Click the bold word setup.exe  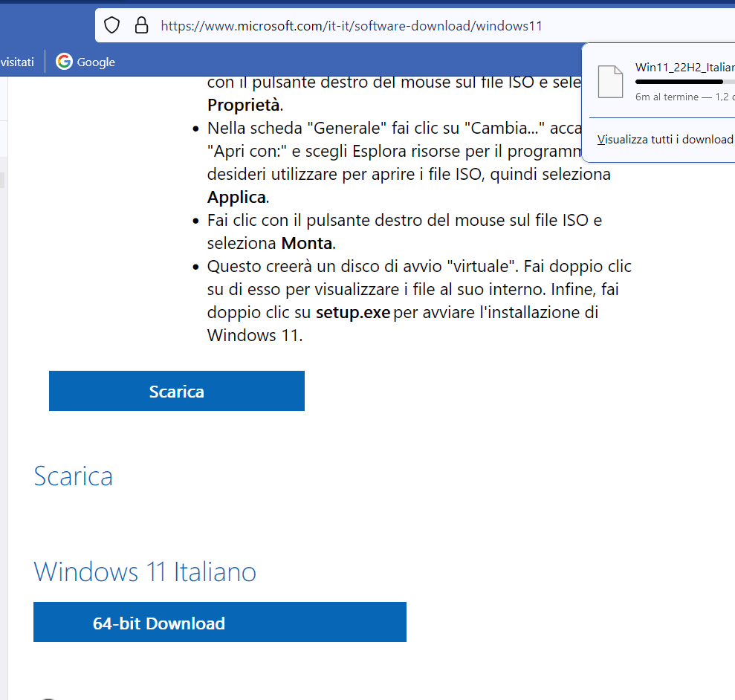click(353, 312)
